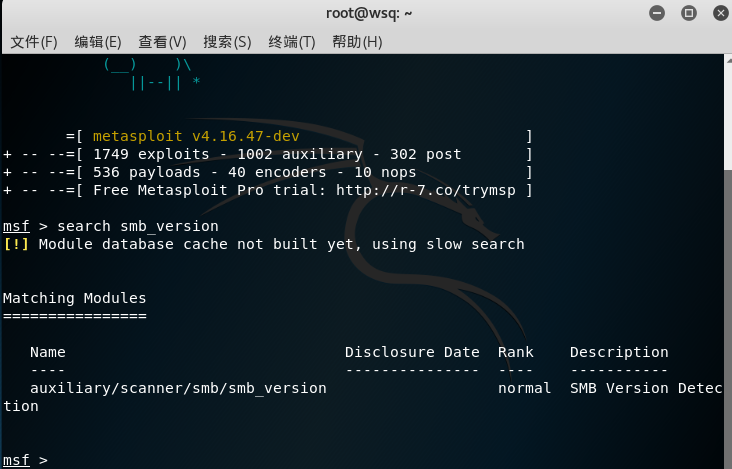This screenshot has width=732, height=469.
Task: Click the 'metasploit v4.16.47-dev' text
Action: pos(196,136)
